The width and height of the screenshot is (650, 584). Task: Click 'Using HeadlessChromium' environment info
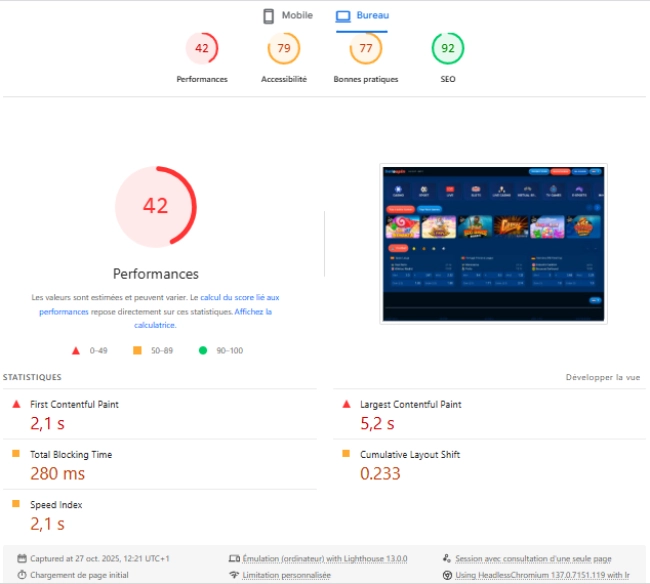(x=541, y=575)
